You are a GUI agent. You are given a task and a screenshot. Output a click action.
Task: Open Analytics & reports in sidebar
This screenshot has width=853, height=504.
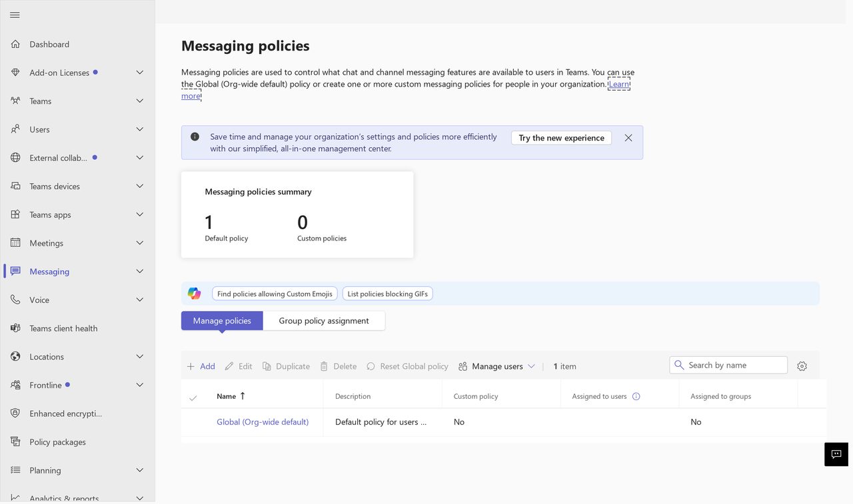pyautogui.click(x=64, y=498)
